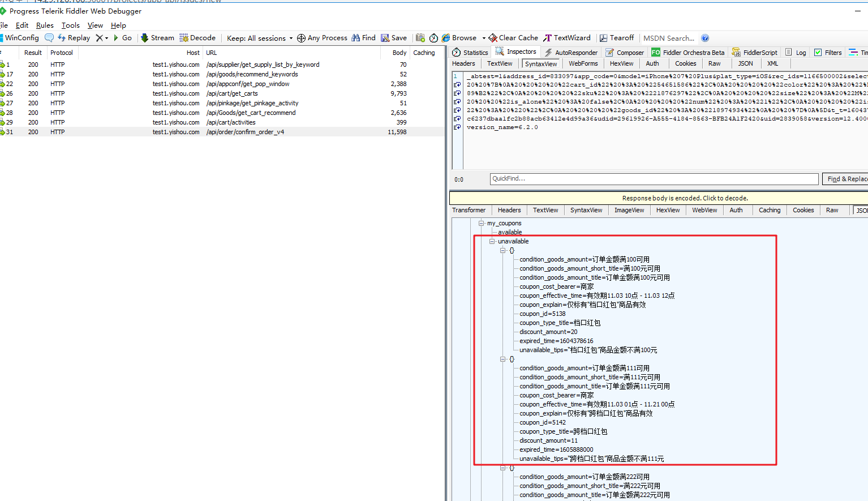Click Browse in the toolbar
Viewport: 868px width, 501px height.
click(x=459, y=38)
